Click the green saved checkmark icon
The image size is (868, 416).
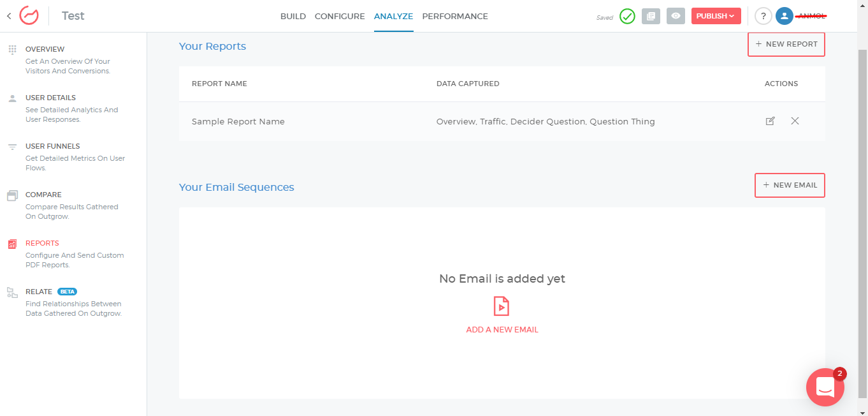coord(627,16)
